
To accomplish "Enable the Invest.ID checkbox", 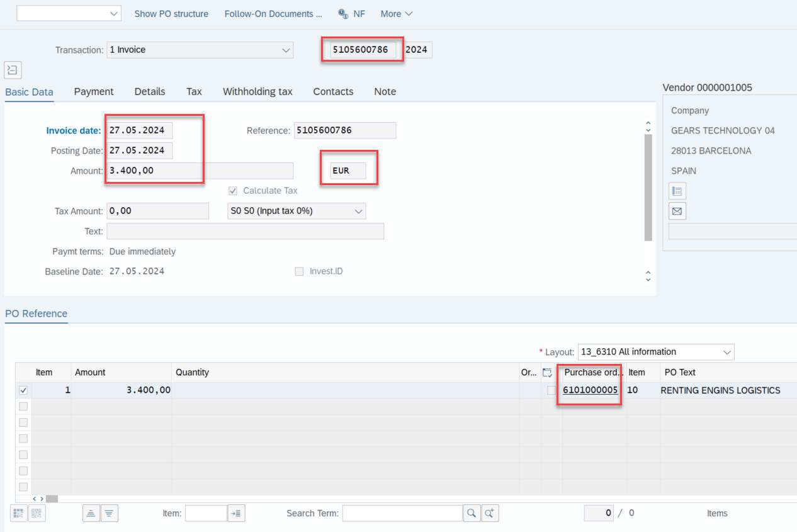I will (x=300, y=271).
